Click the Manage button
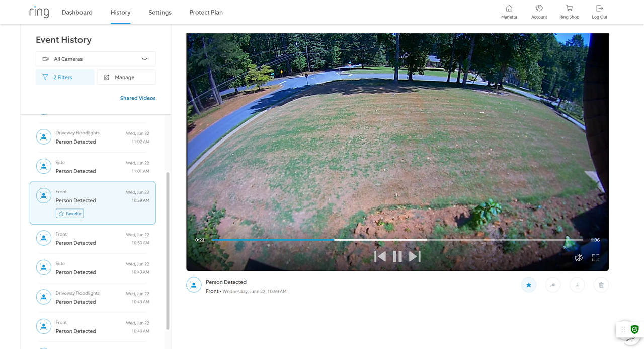 [x=126, y=77]
